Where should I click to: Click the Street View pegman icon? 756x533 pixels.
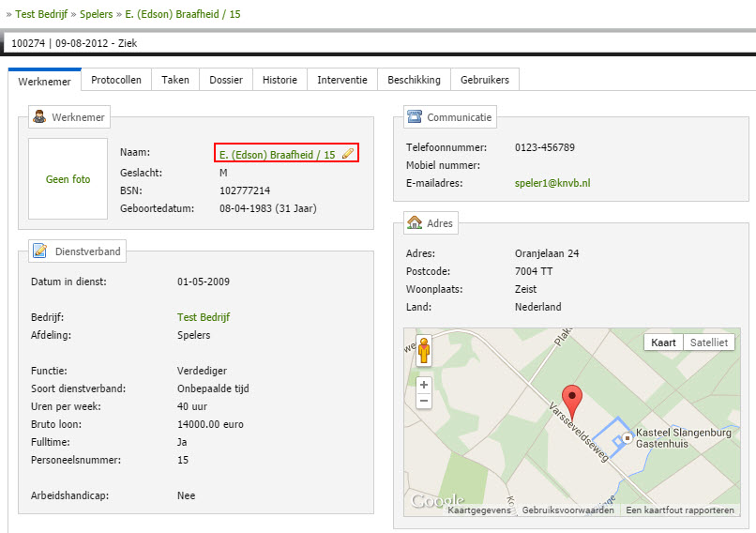pyautogui.click(x=424, y=350)
